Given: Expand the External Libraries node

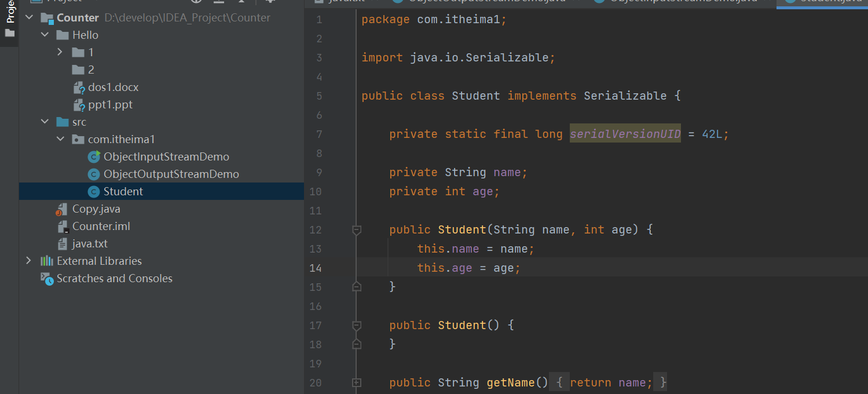Looking at the screenshot, I should [x=29, y=261].
